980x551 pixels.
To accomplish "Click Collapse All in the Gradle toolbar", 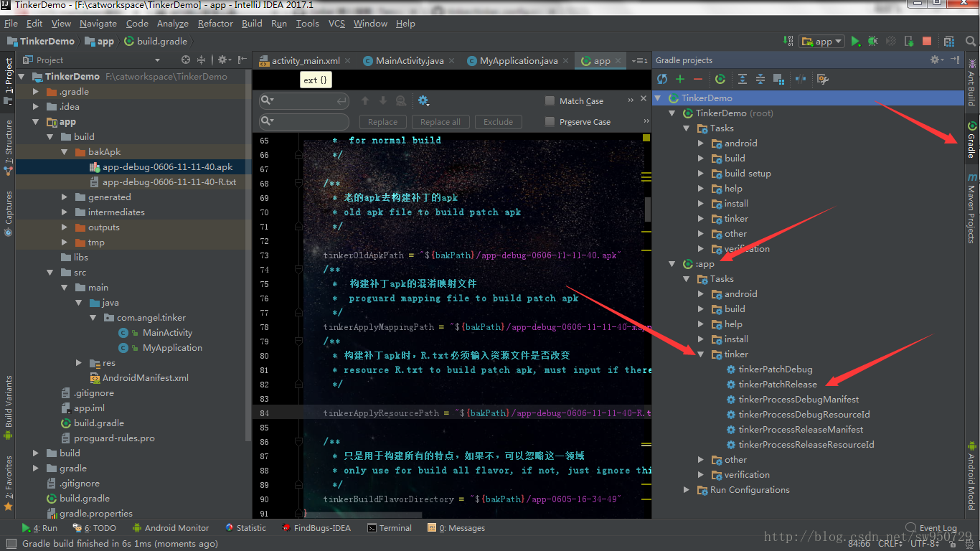I will pos(760,79).
